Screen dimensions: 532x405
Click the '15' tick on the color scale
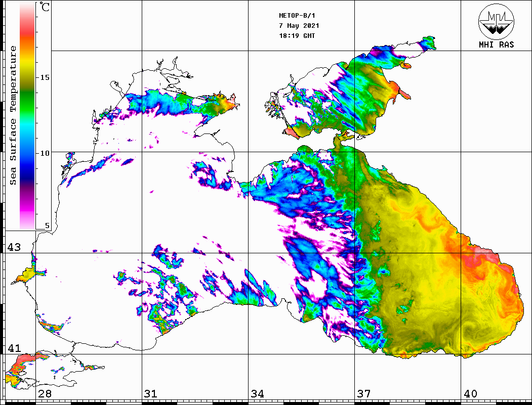45,77
